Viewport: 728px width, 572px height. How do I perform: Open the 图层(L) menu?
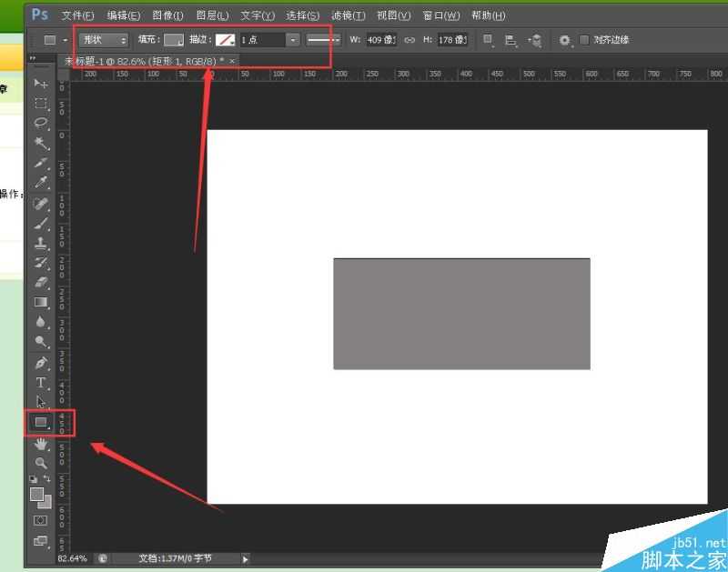point(212,15)
